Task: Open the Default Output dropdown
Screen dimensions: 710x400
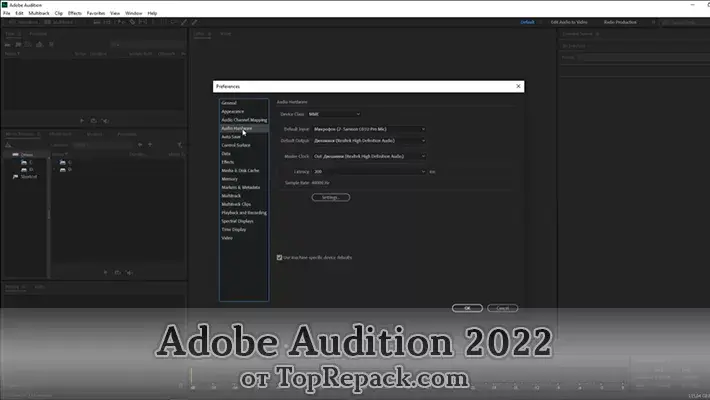Action: 369,141
